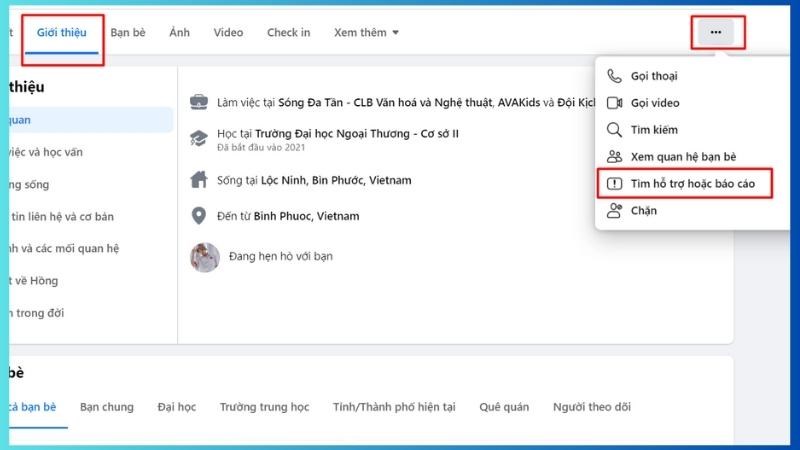This screenshot has width=800, height=450.
Task: Click the briefcase work icon
Action: coord(198,102)
